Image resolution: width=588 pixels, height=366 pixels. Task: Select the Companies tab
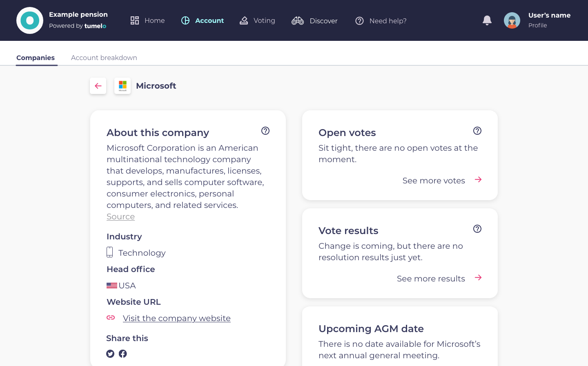point(36,58)
